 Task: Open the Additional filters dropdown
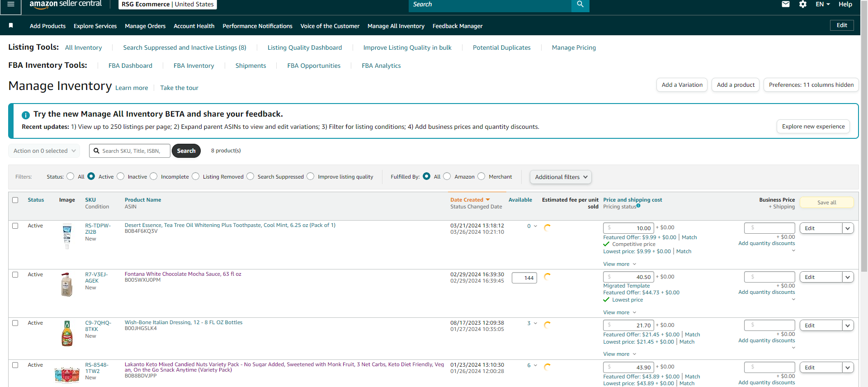(x=561, y=177)
